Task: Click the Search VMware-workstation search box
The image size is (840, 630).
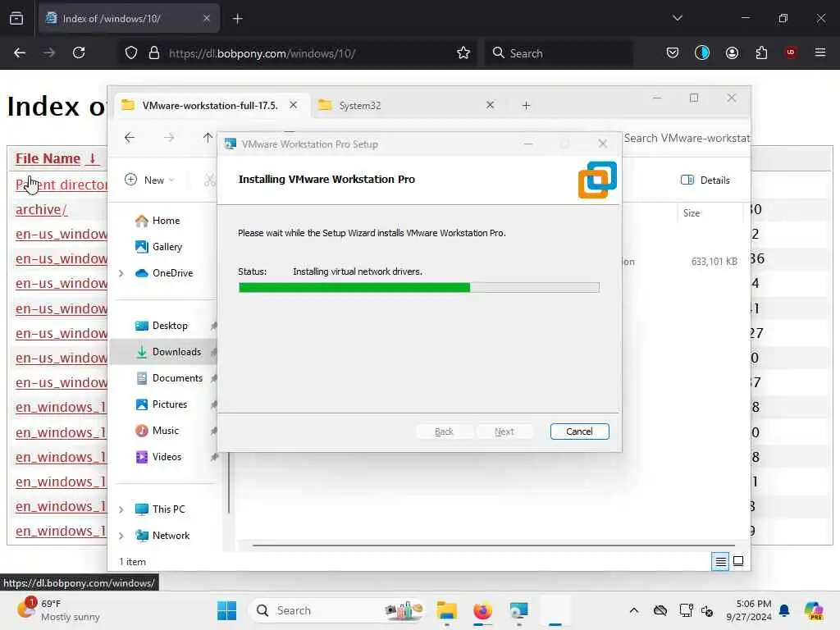Action: [x=687, y=138]
